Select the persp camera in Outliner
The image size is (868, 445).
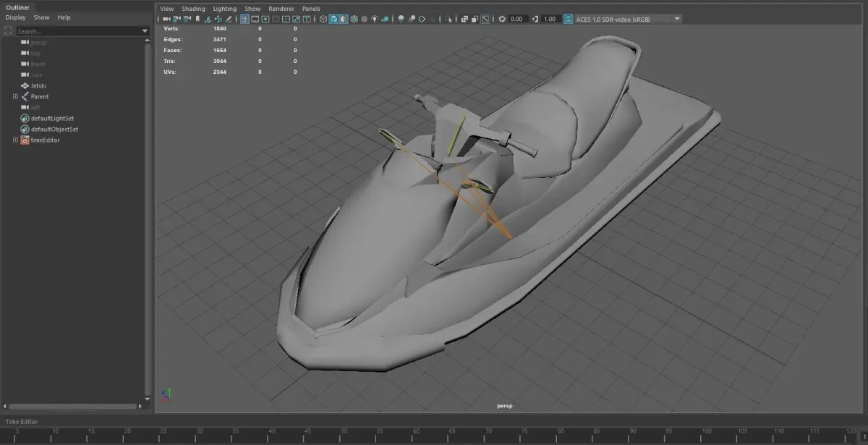(38, 42)
